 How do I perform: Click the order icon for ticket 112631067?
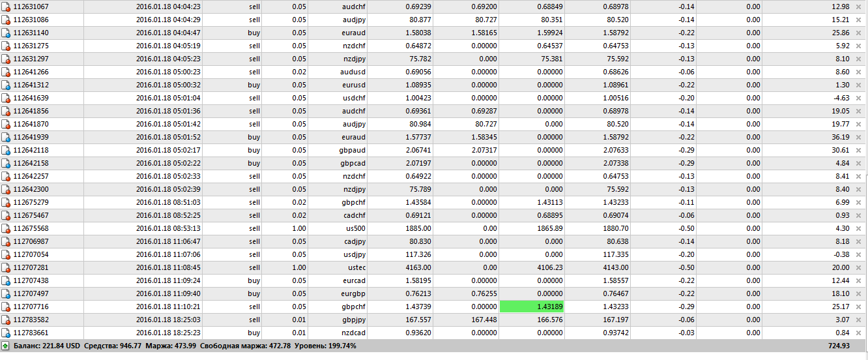[6, 7]
